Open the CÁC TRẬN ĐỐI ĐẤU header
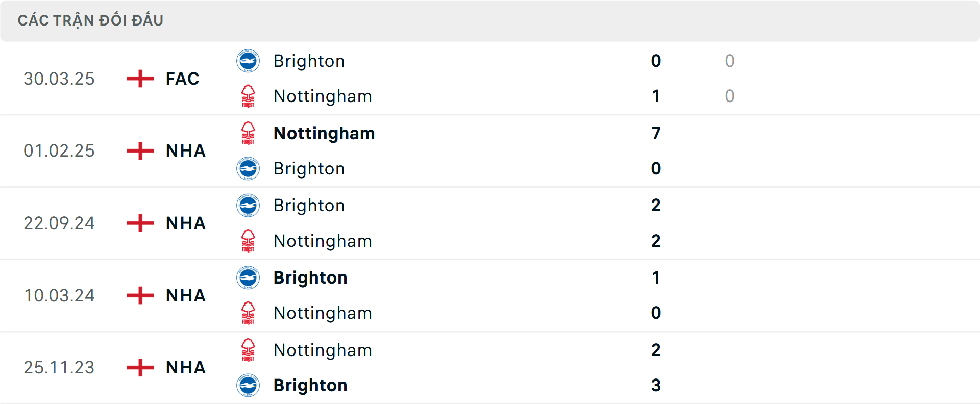 pyautogui.click(x=91, y=20)
